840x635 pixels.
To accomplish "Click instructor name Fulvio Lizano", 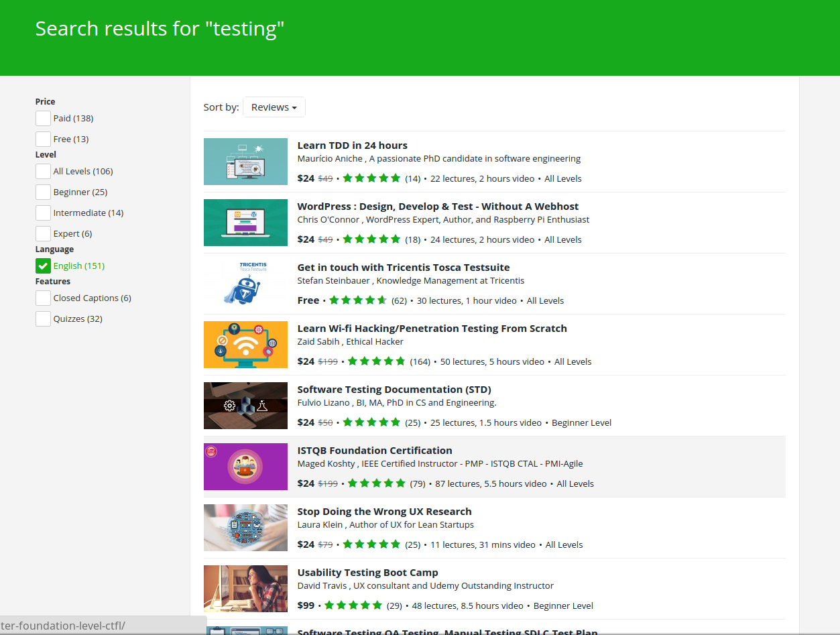I will [324, 403].
